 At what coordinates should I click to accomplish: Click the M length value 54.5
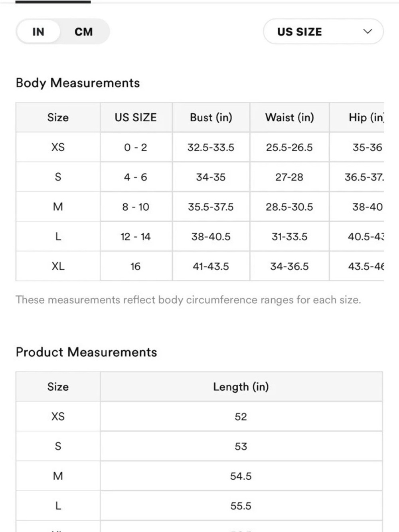pyautogui.click(x=241, y=476)
